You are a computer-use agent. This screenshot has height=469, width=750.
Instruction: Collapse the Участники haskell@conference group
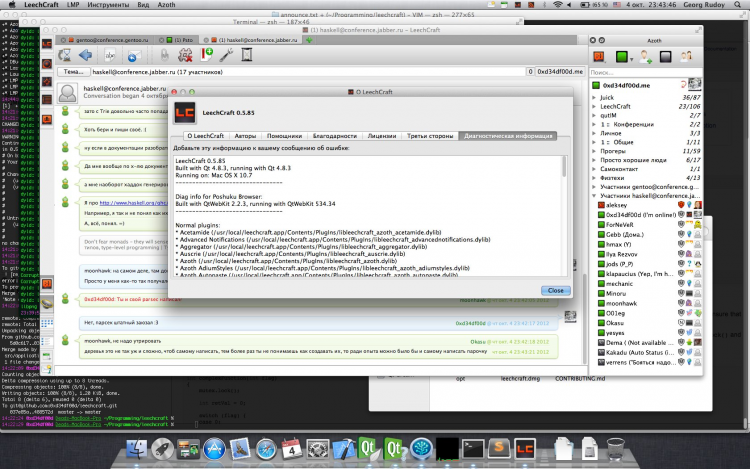point(595,196)
